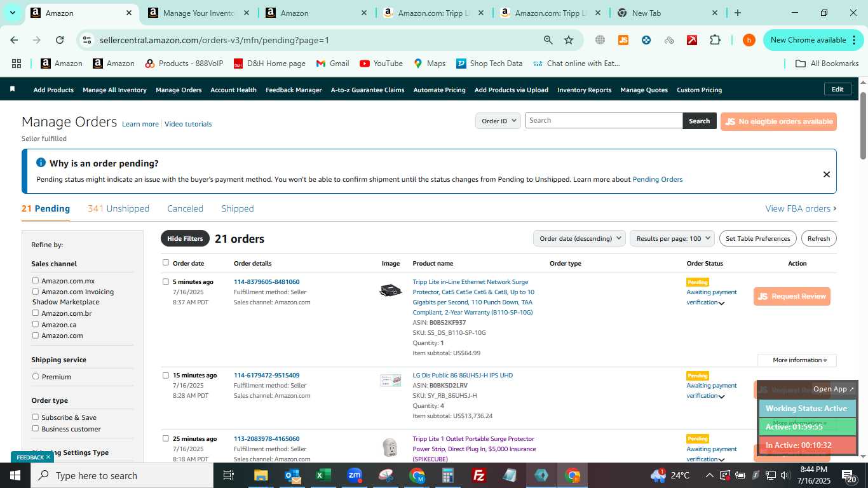Image resolution: width=868 pixels, height=488 pixels.
Task: Open the Maps bookmark
Action: (x=430, y=64)
